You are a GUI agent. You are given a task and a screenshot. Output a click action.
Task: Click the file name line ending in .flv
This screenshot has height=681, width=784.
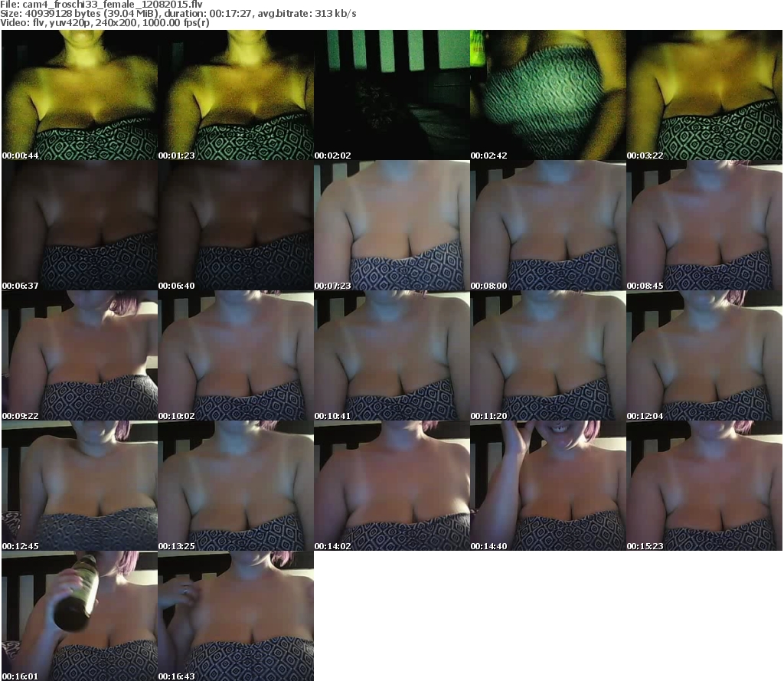coord(101,5)
